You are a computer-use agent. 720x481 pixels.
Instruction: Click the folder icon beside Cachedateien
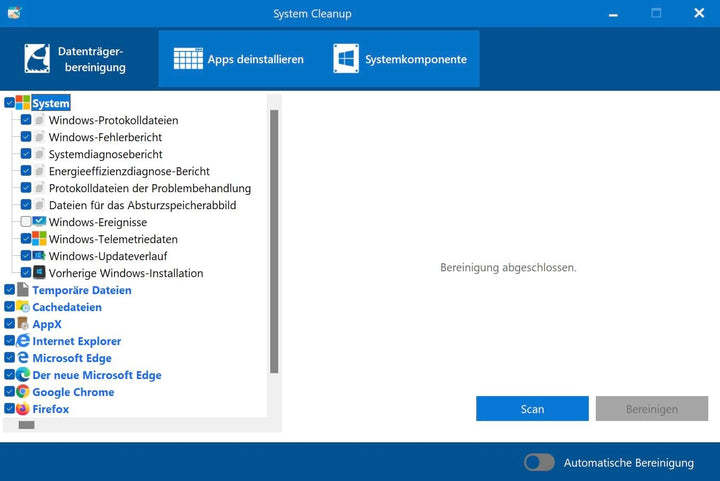[x=23, y=306]
